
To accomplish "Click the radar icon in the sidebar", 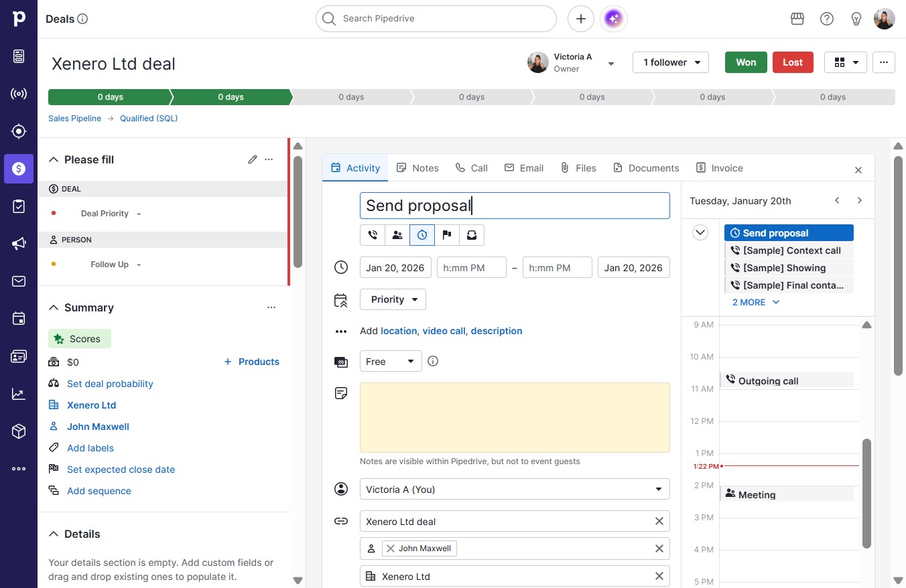I will 19,94.
